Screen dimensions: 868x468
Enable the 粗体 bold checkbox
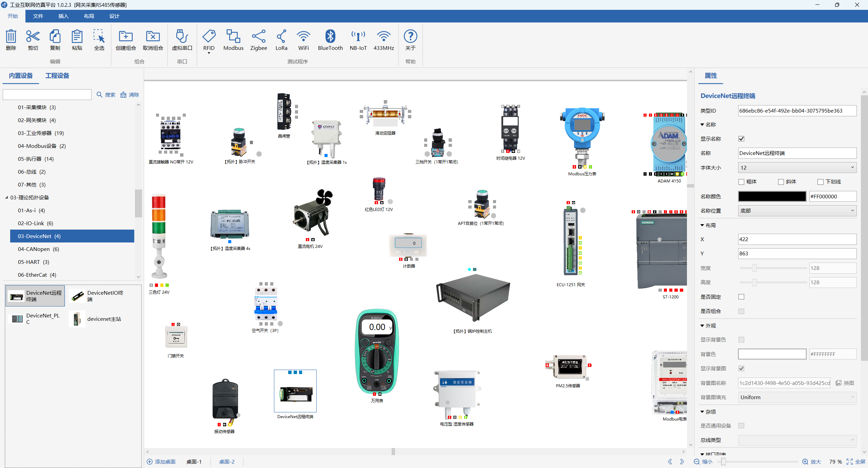coord(741,182)
